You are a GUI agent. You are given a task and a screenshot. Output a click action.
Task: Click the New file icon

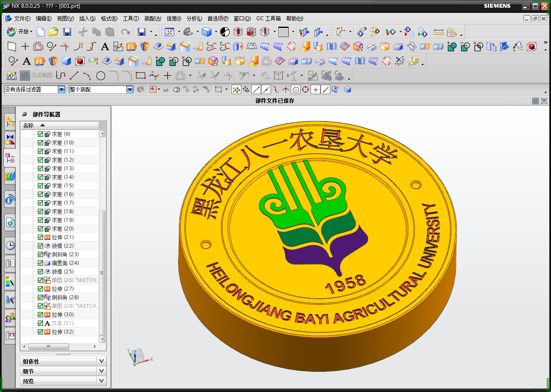40,32
